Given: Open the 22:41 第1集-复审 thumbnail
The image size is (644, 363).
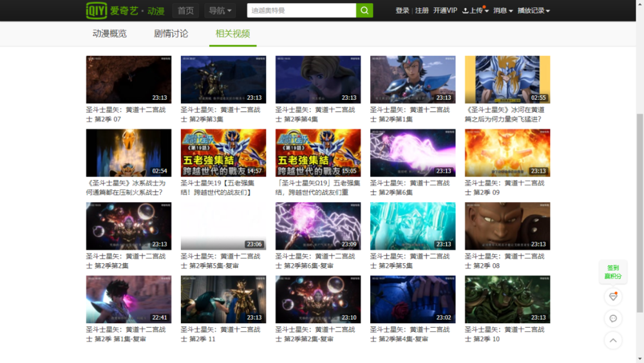Looking at the screenshot, I should 129,299.
